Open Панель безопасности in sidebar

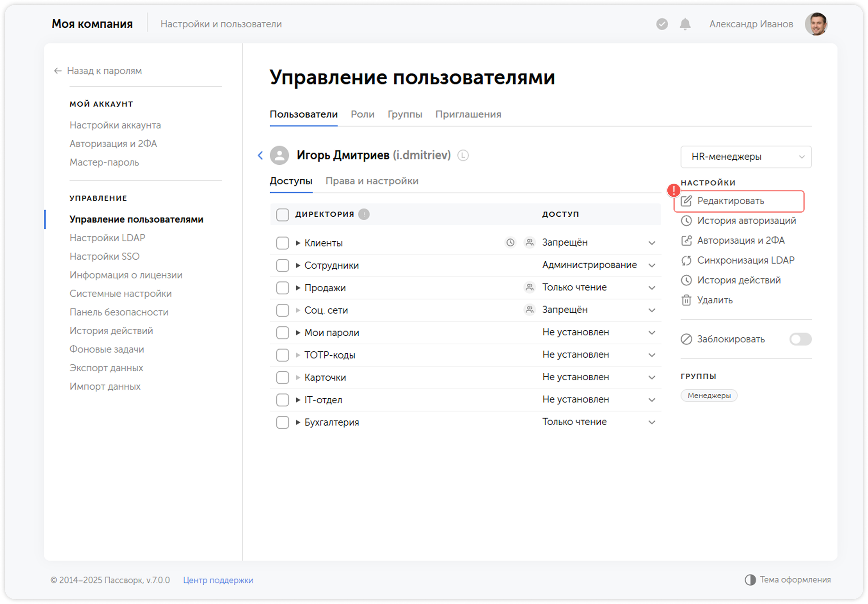(119, 312)
